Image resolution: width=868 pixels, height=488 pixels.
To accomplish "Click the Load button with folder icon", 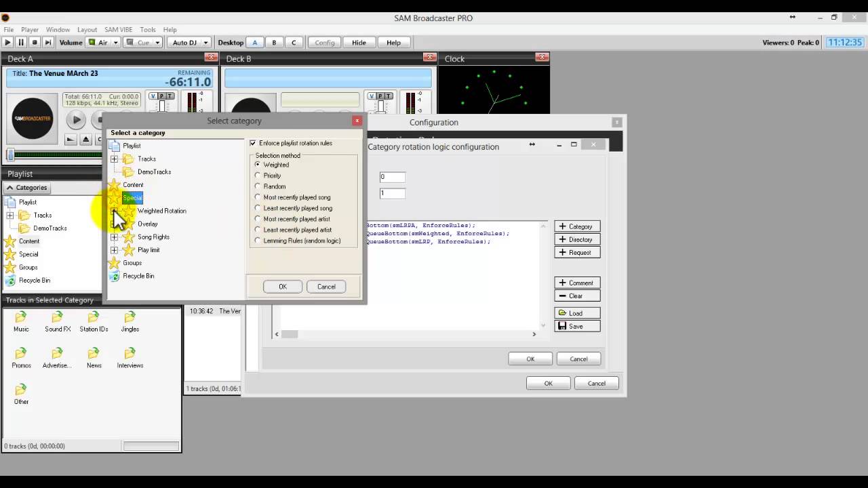I will 577,313.
